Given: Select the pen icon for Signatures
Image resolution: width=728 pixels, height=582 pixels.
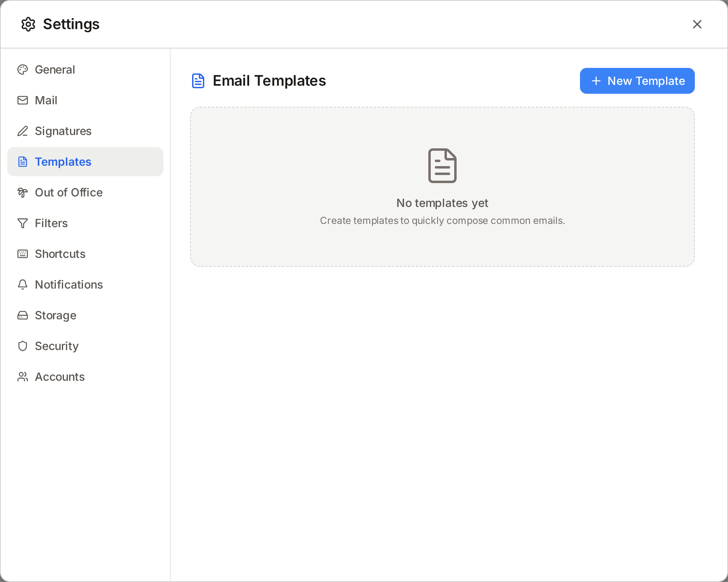Looking at the screenshot, I should 23,131.
